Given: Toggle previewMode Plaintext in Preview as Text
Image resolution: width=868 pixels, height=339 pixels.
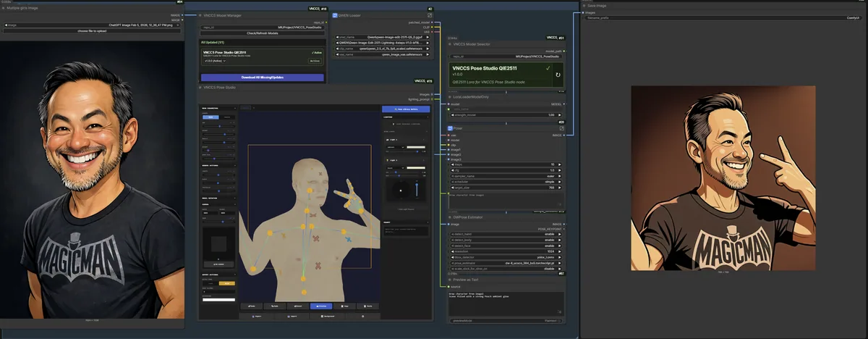Looking at the screenshot, I should coord(506,319).
